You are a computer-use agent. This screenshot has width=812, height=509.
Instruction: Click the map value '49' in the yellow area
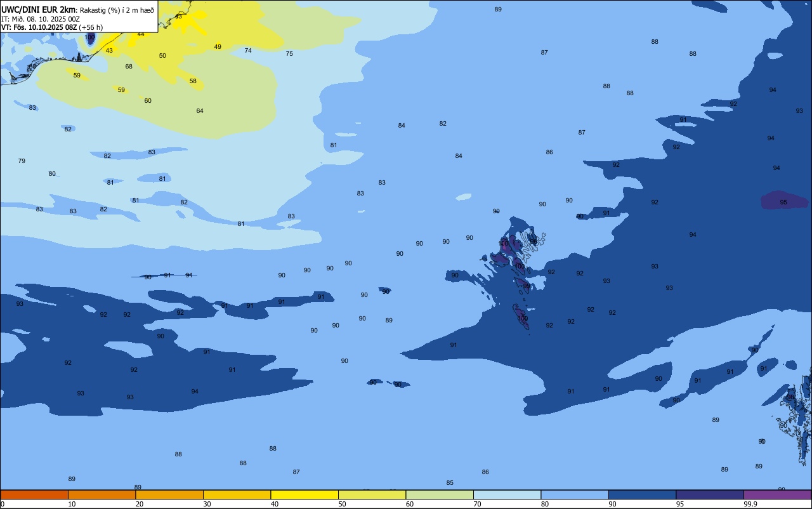click(218, 47)
